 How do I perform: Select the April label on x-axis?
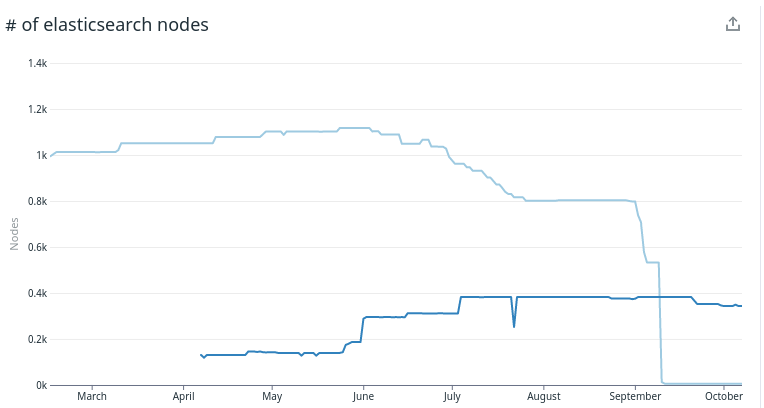coord(183,396)
